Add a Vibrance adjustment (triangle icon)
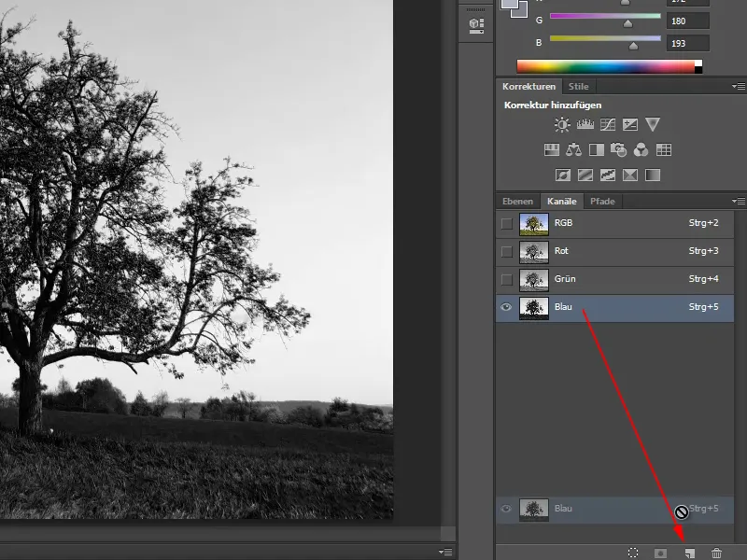This screenshot has width=747, height=560. point(652,125)
